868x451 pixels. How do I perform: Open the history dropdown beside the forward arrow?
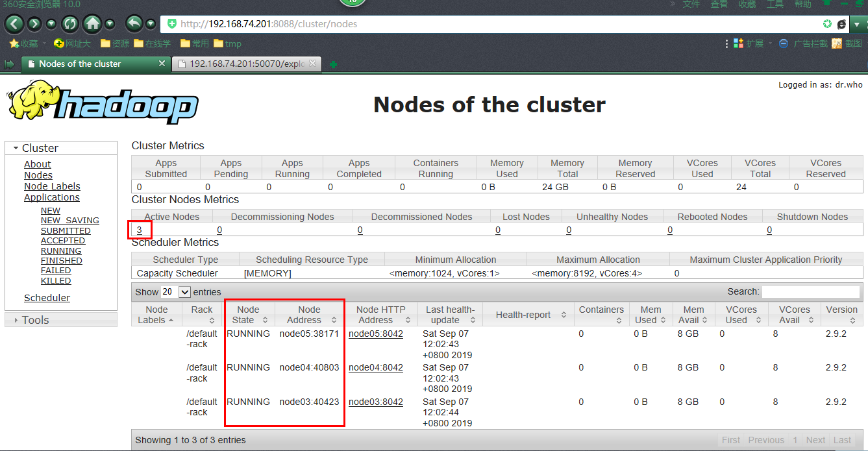[51, 25]
